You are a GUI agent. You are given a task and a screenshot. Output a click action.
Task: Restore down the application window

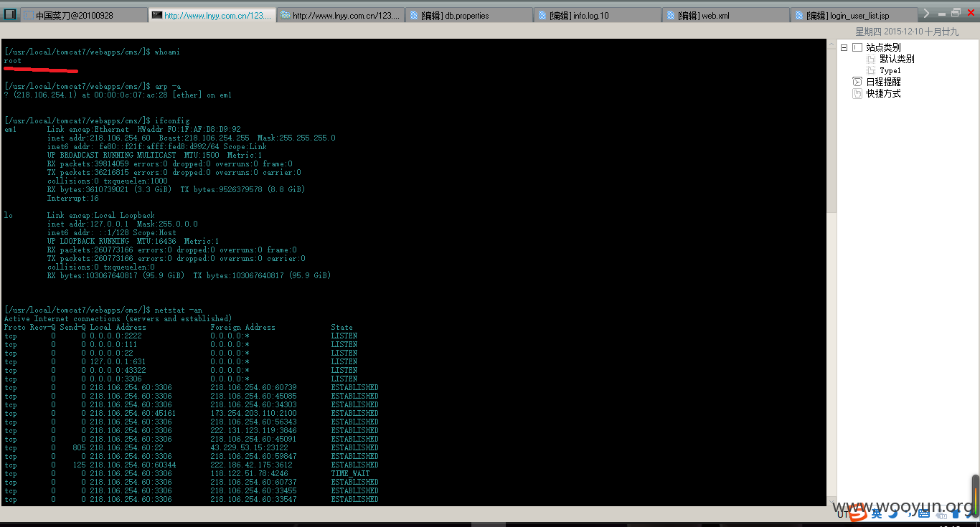click(956, 13)
